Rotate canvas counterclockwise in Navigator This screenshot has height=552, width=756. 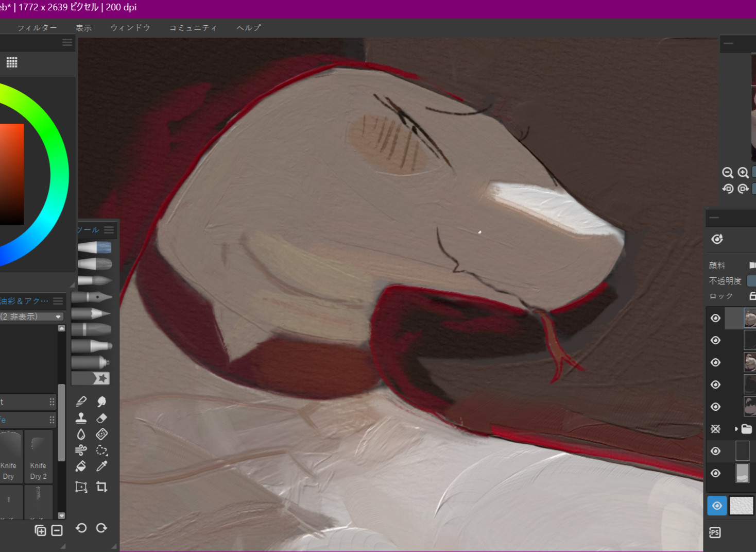(x=727, y=189)
